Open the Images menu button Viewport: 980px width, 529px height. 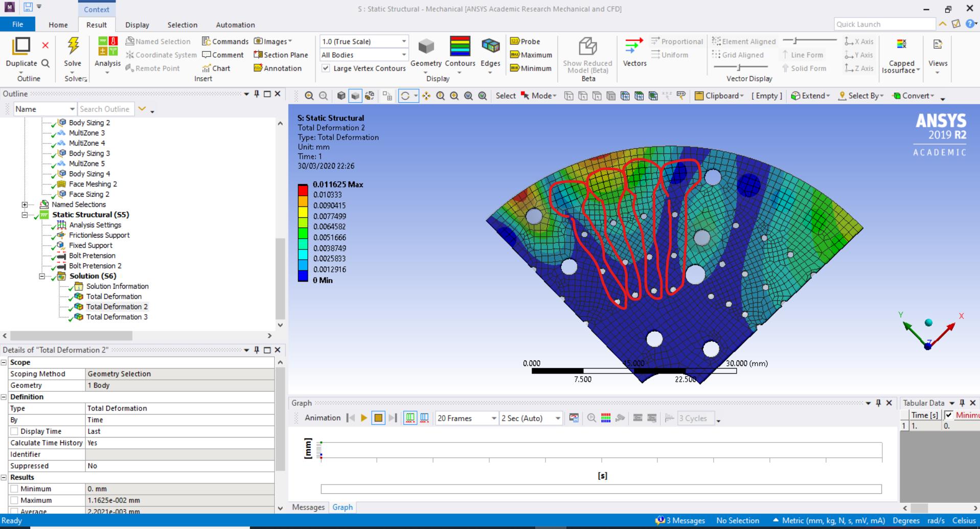click(x=273, y=41)
